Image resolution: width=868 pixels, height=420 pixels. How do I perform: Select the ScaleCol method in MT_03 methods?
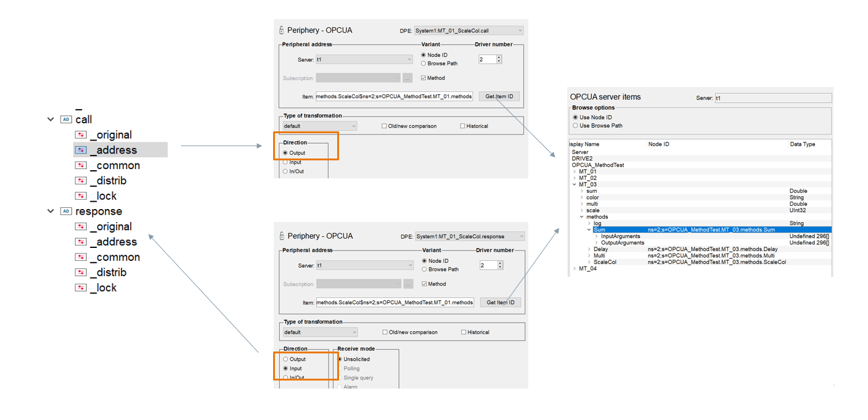tap(605, 262)
